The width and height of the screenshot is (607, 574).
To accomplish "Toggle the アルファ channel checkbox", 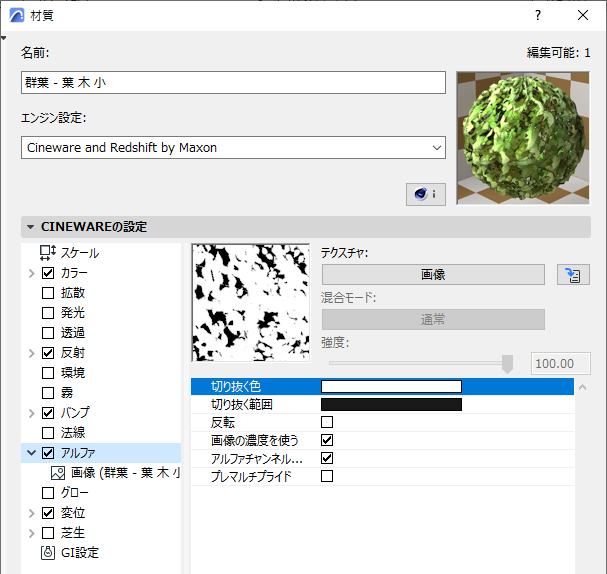I will [x=48, y=453].
